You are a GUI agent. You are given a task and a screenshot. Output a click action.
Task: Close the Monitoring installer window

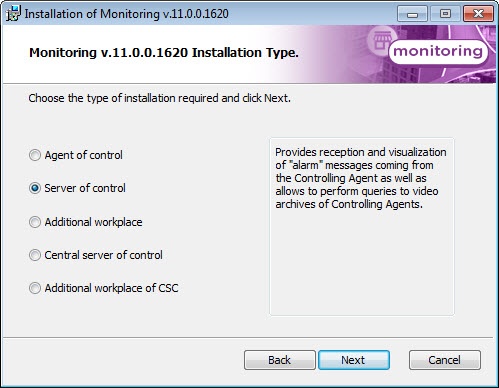478,14
